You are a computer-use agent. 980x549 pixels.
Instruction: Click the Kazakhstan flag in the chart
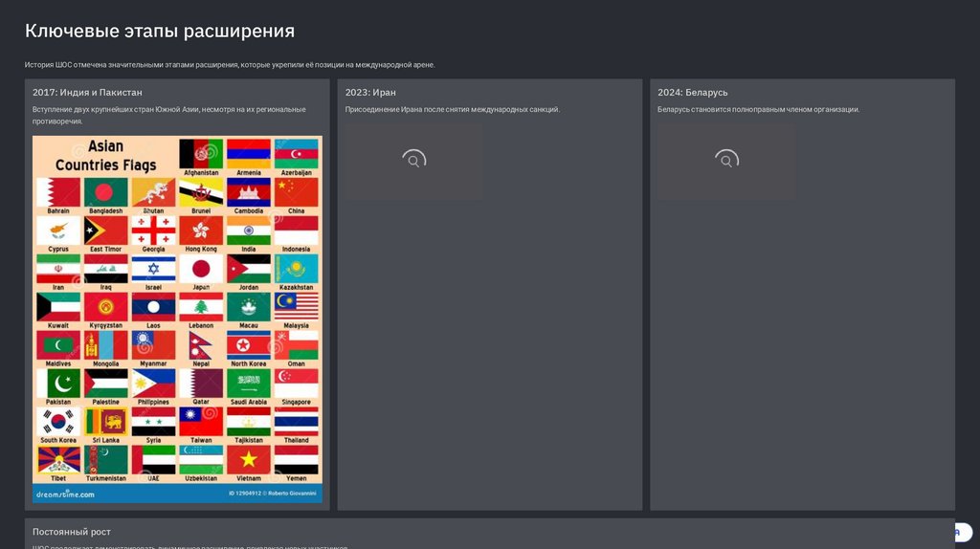coord(296,269)
